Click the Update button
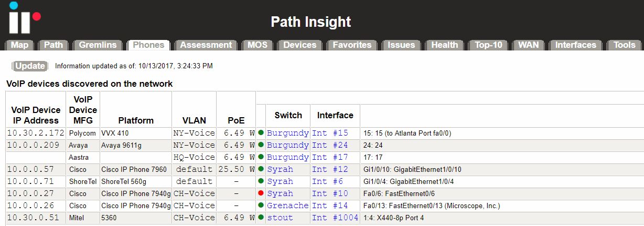Viewport: 644px width, 226px height. coord(30,66)
